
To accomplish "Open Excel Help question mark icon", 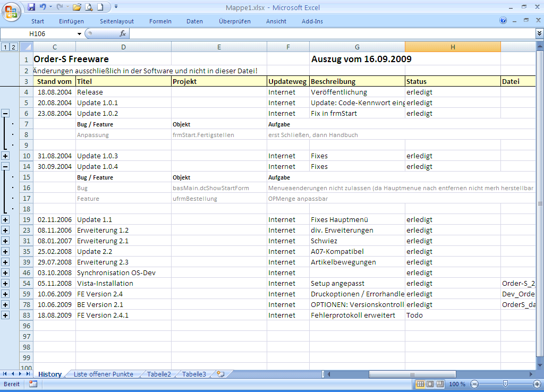I will click(503, 21).
